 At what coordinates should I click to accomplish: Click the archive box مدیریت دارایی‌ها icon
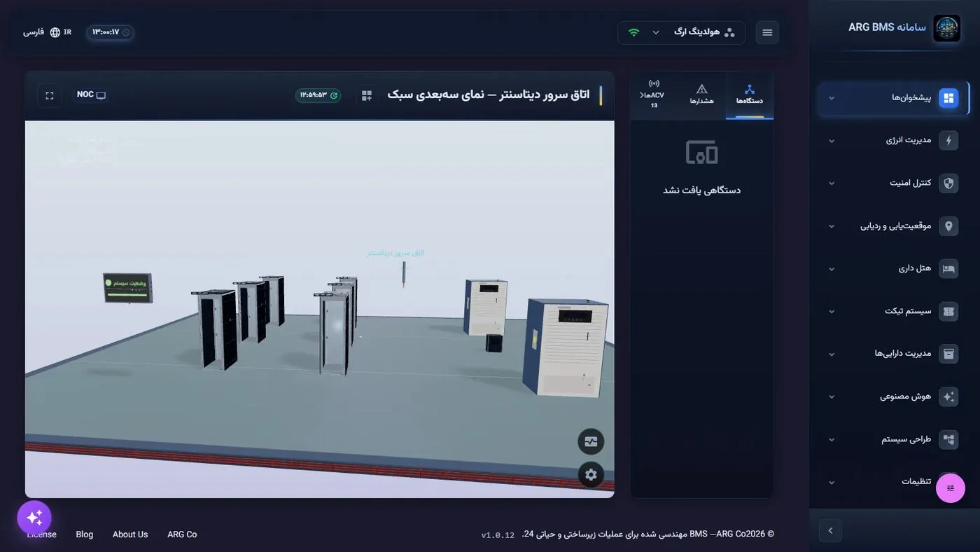[x=948, y=354]
